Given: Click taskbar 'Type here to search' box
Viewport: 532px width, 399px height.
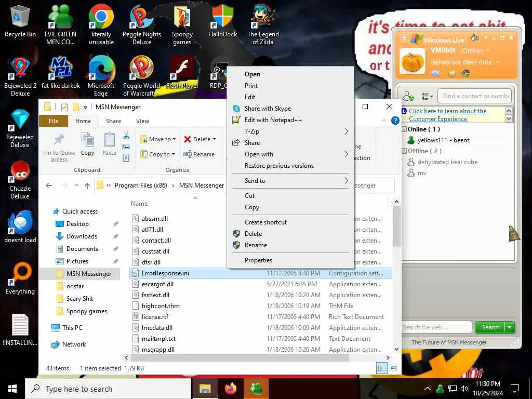Looking at the screenshot, I should coord(108,389).
